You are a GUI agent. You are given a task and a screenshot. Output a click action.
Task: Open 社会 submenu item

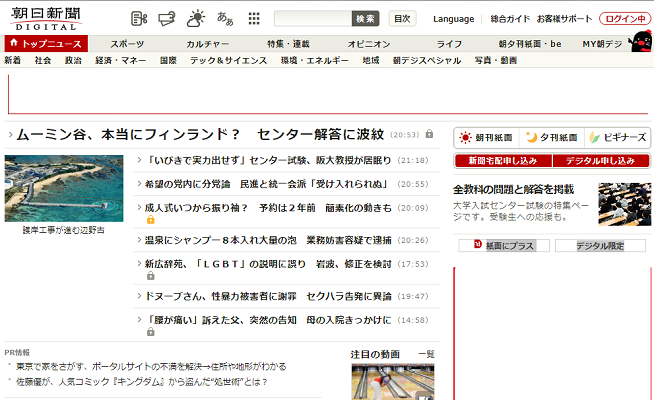point(43,60)
